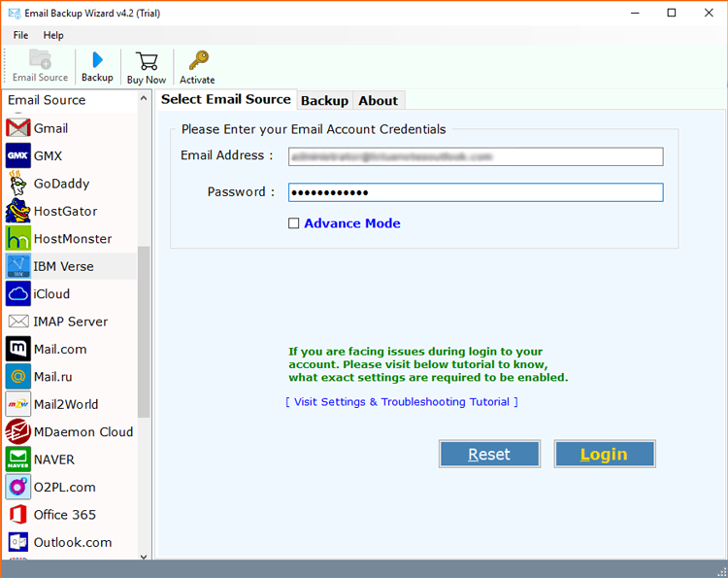Viewport: 728px width, 578px height.
Task: Choose the IMAP Server envelope icon
Action: point(18,322)
